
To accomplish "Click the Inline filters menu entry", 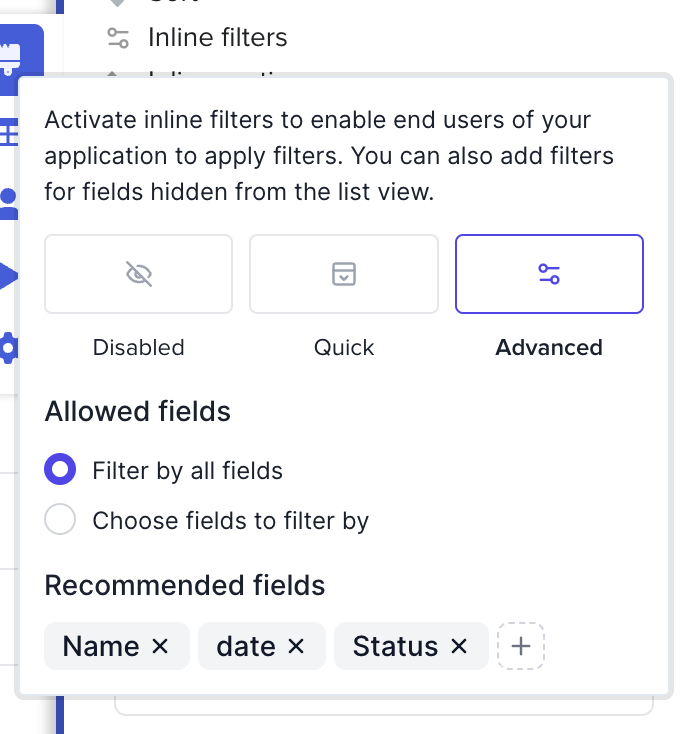I will click(x=217, y=38).
